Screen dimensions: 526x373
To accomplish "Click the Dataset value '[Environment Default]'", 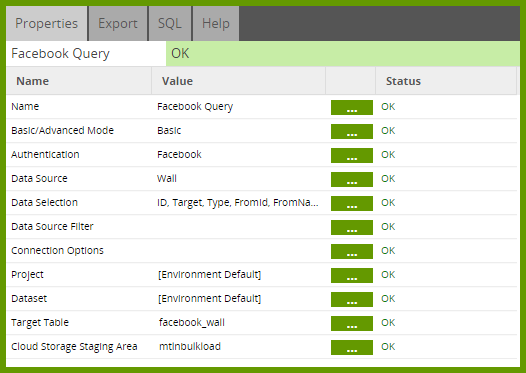I will [x=209, y=299].
